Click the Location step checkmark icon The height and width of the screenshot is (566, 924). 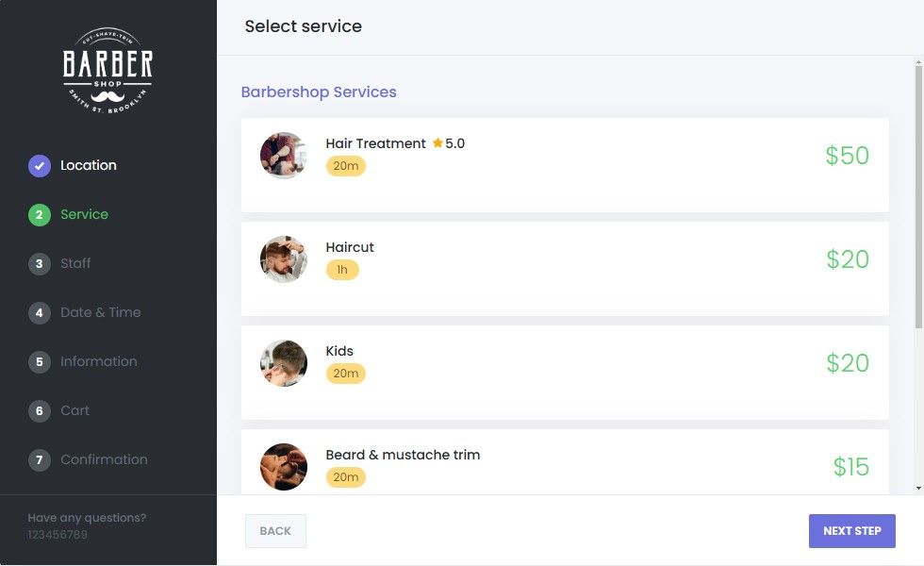click(x=40, y=166)
